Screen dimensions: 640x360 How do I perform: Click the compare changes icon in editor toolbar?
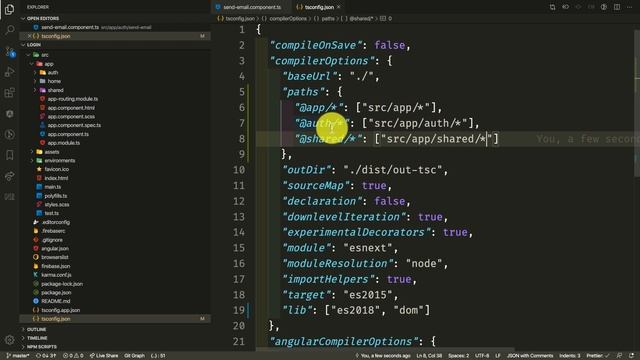[x=552, y=7]
